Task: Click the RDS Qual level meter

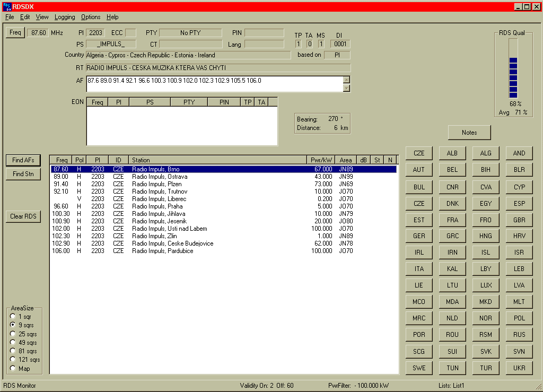Action: [513, 68]
